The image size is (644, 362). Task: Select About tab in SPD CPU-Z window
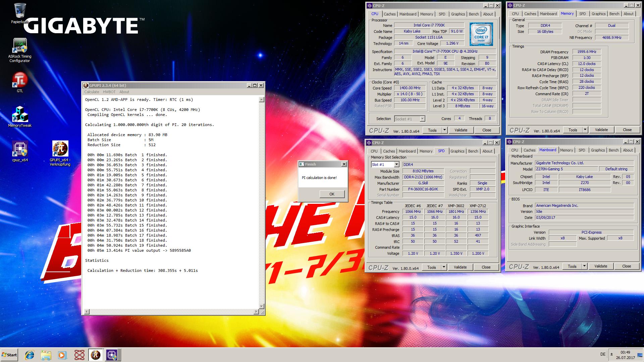(x=487, y=151)
